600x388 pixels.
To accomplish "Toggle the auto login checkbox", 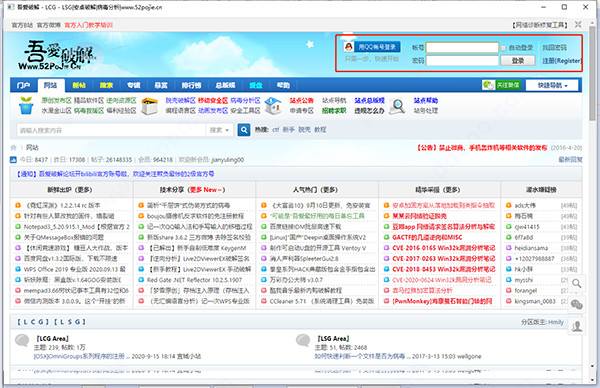I will [x=504, y=48].
